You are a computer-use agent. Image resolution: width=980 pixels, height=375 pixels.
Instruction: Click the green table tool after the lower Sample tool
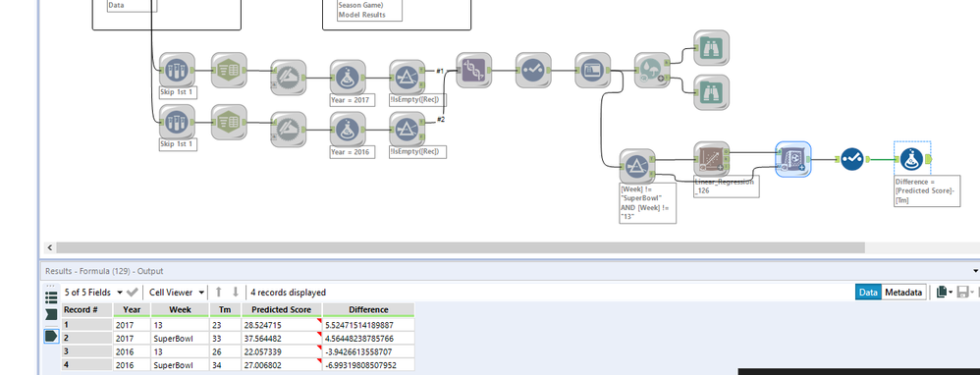(230, 122)
